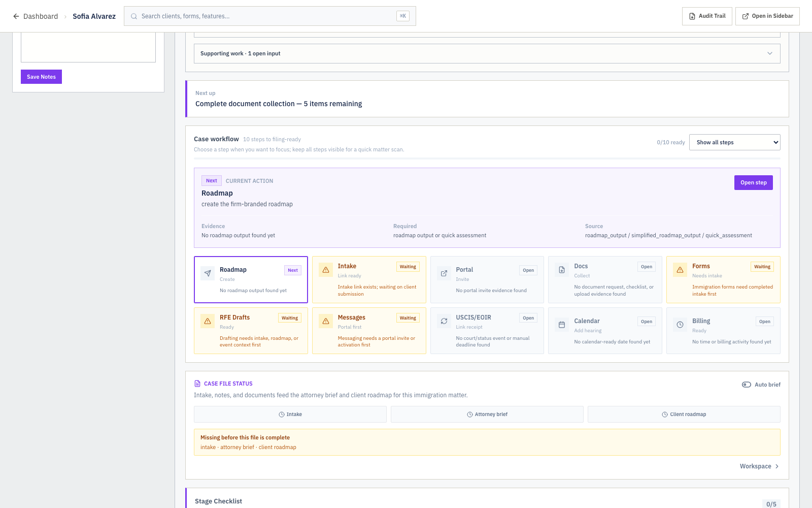Select the Intake workflow step card
Image resolution: width=812 pixels, height=508 pixels.
coord(369,279)
